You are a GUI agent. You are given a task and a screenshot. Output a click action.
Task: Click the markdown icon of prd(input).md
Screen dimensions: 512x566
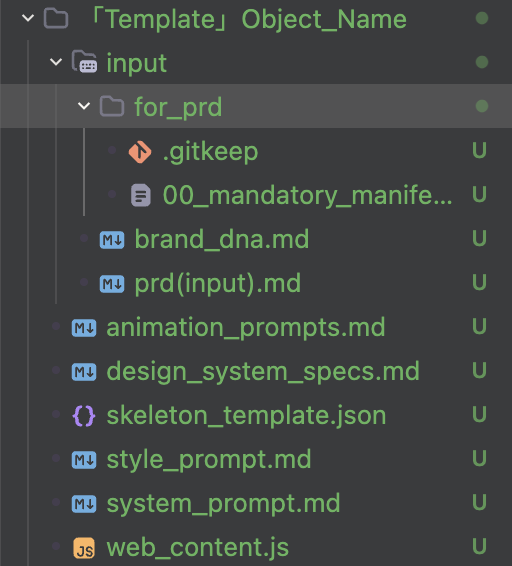click(112, 284)
